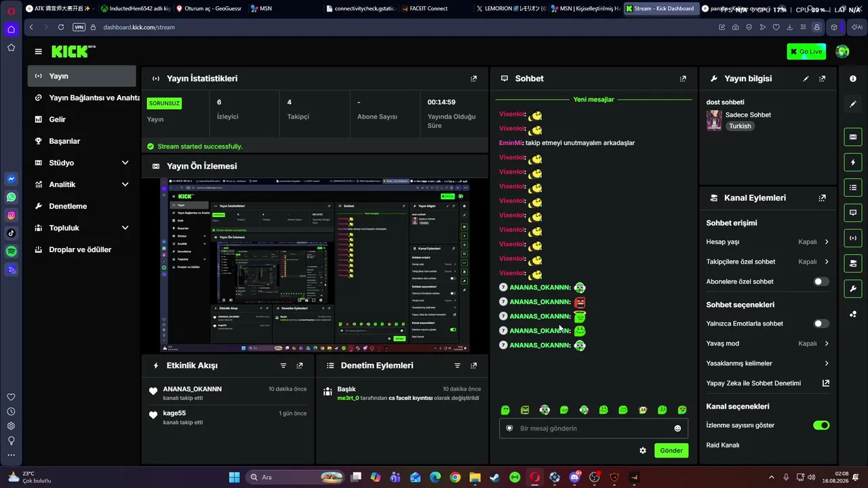This screenshot has height=488, width=868.
Task: Toggle Abonelere özel sohbet switch
Action: coord(821,281)
